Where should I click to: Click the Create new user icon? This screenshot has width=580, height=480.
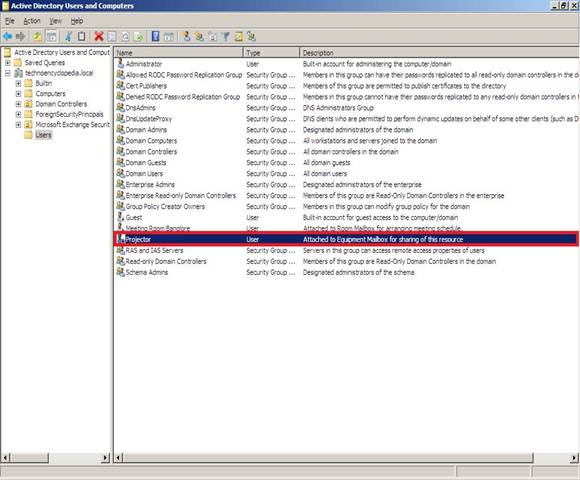(x=186, y=36)
